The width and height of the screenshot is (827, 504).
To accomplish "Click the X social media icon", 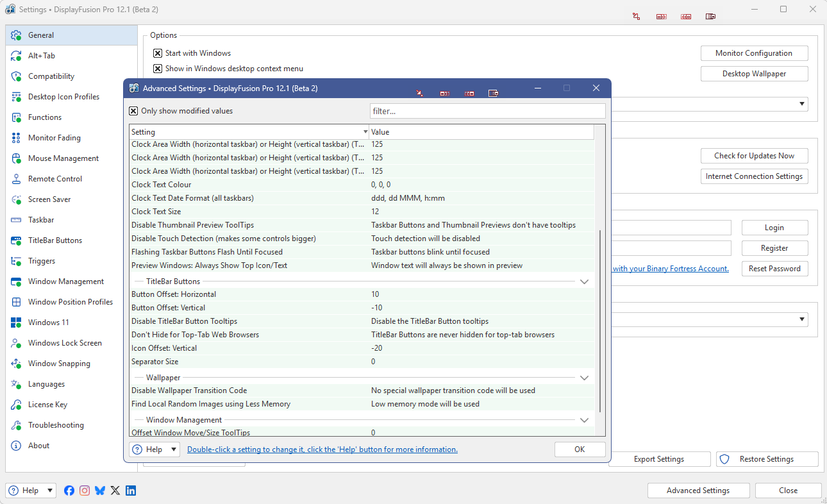I will 115,491.
